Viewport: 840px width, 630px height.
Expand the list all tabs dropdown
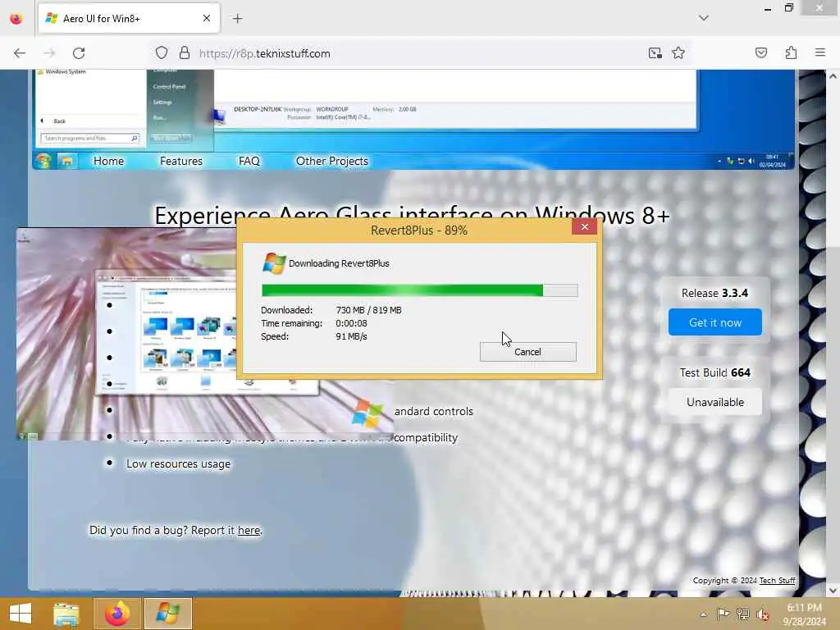[x=704, y=18]
